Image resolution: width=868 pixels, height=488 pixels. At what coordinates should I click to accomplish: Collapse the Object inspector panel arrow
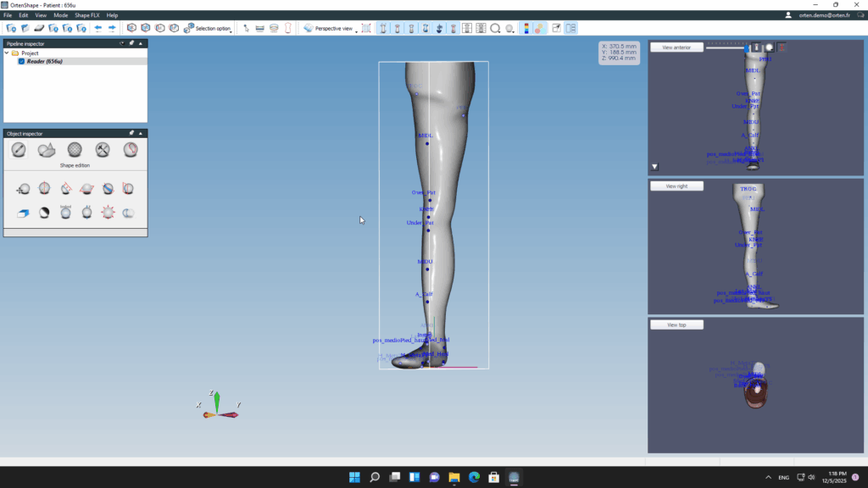pos(141,133)
